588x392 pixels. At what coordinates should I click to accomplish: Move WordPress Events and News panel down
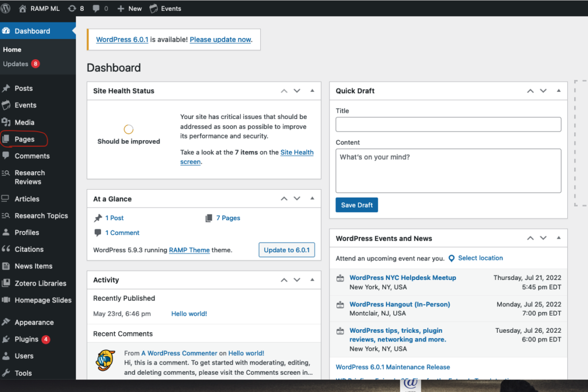pos(543,238)
